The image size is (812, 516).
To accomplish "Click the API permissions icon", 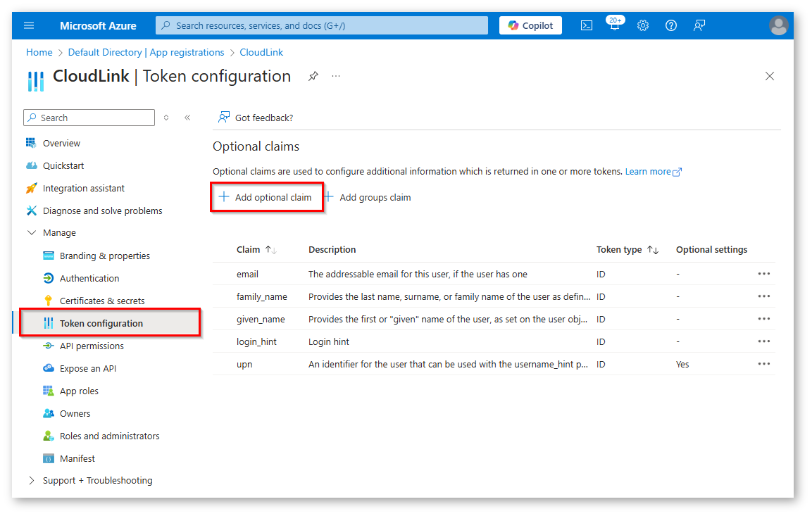I will click(48, 346).
